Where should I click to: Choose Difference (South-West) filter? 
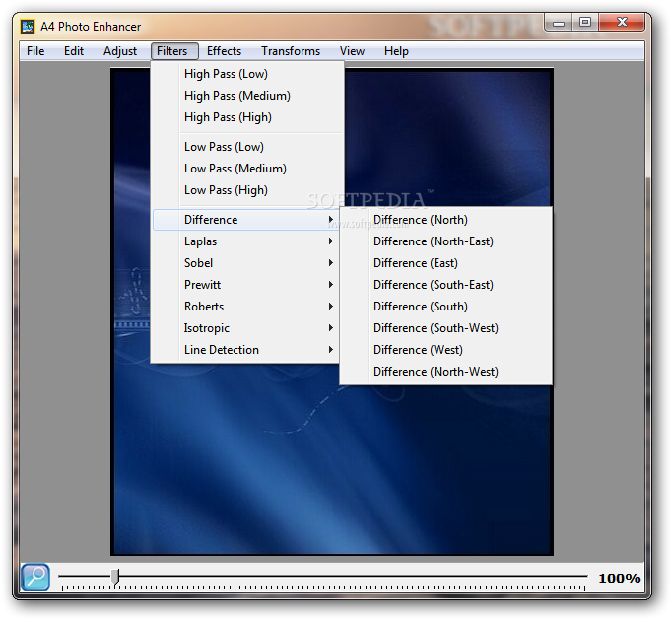point(445,328)
